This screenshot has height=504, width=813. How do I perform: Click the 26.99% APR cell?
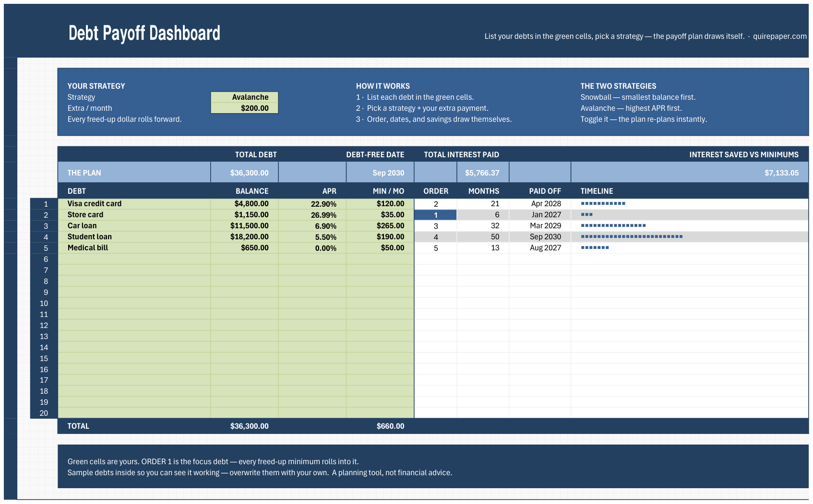coord(312,215)
